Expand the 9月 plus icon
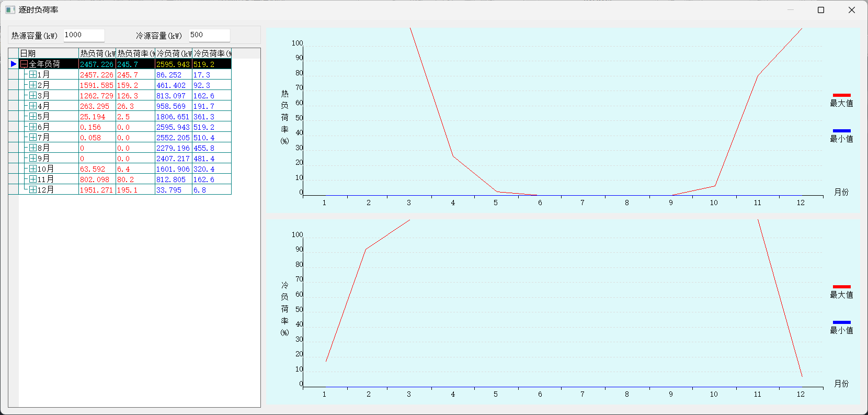 point(33,158)
